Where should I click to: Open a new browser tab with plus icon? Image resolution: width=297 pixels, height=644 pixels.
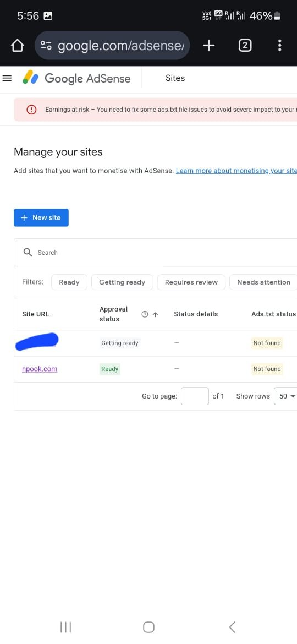tap(209, 45)
